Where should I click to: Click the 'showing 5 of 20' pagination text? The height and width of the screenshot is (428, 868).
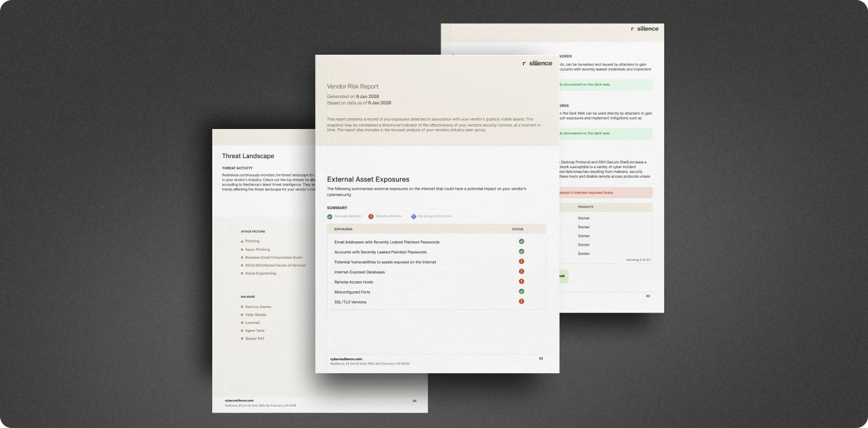pos(637,260)
